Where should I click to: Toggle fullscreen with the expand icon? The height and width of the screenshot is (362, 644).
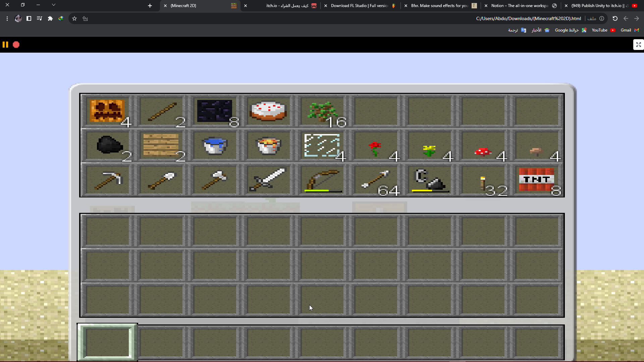click(x=638, y=45)
